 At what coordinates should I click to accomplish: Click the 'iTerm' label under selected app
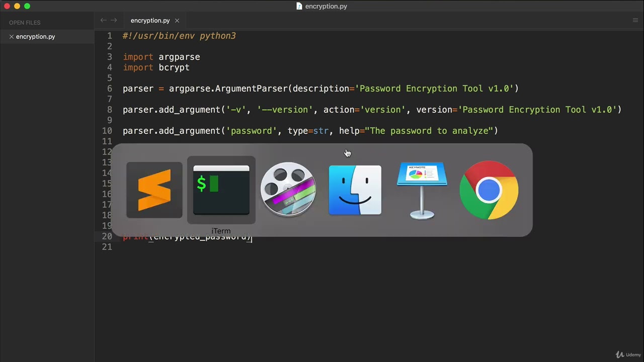click(x=221, y=231)
